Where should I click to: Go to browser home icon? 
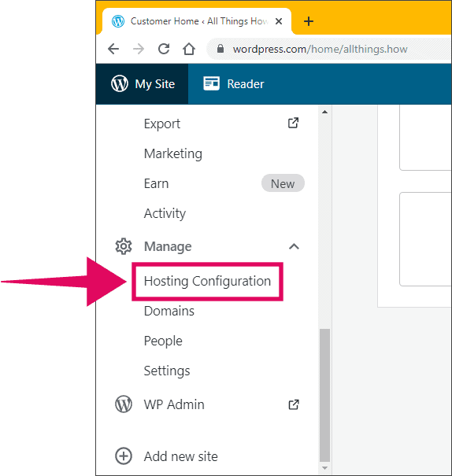click(x=189, y=49)
